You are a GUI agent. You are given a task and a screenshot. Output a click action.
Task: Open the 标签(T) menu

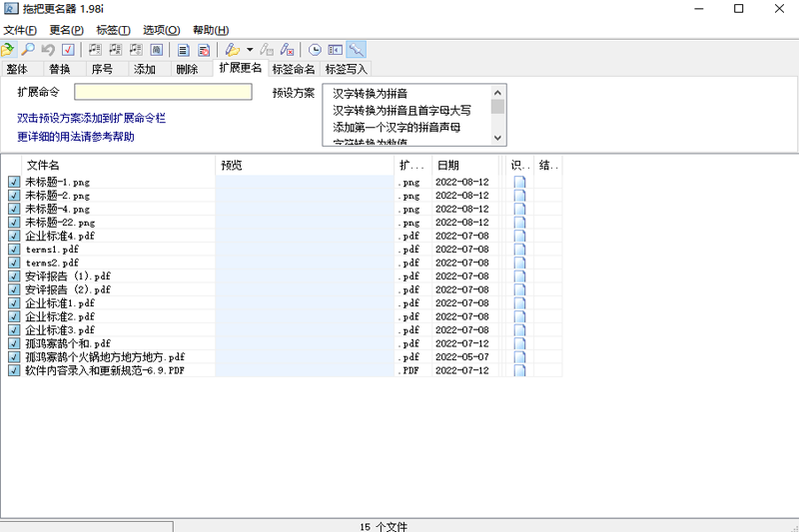coord(113,30)
